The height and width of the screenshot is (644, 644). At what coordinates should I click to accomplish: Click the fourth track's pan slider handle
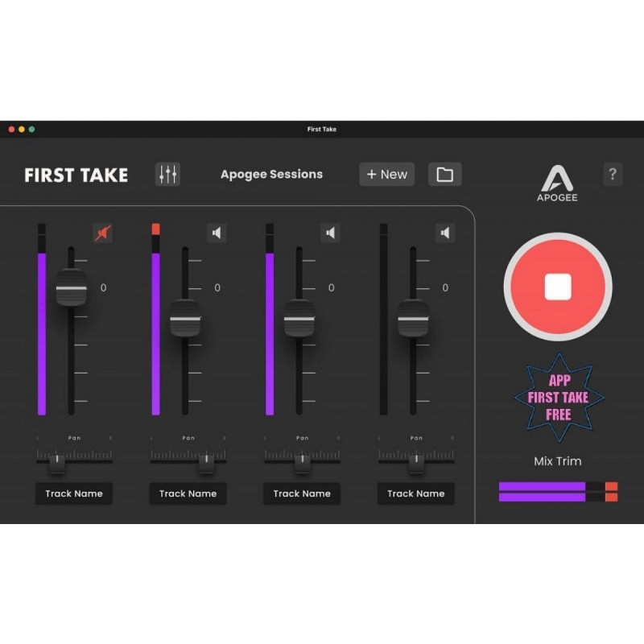click(x=416, y=464)
